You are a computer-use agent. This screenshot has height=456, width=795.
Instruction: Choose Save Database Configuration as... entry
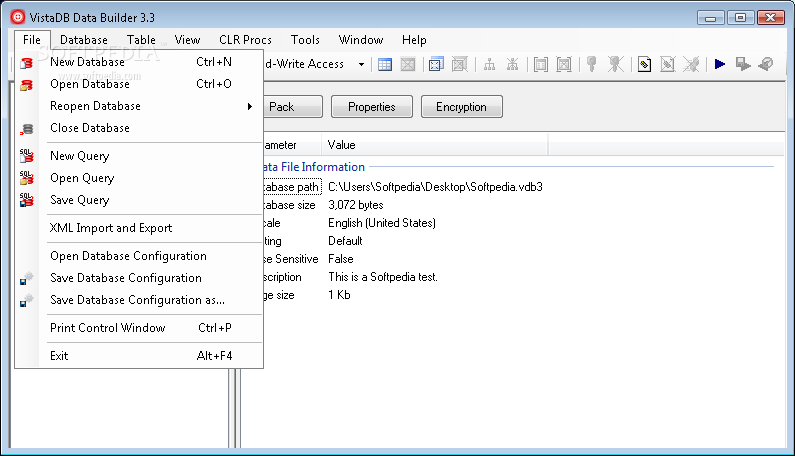click(139, 300)
